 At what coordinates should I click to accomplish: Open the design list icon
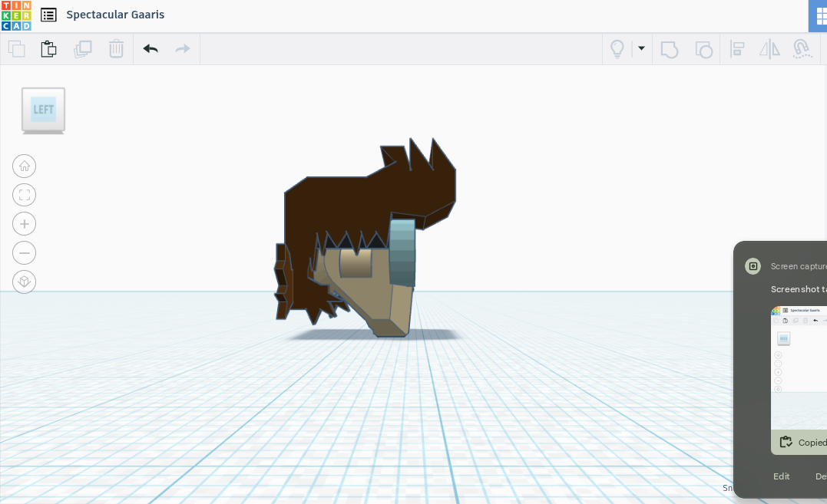pos(48,15)
